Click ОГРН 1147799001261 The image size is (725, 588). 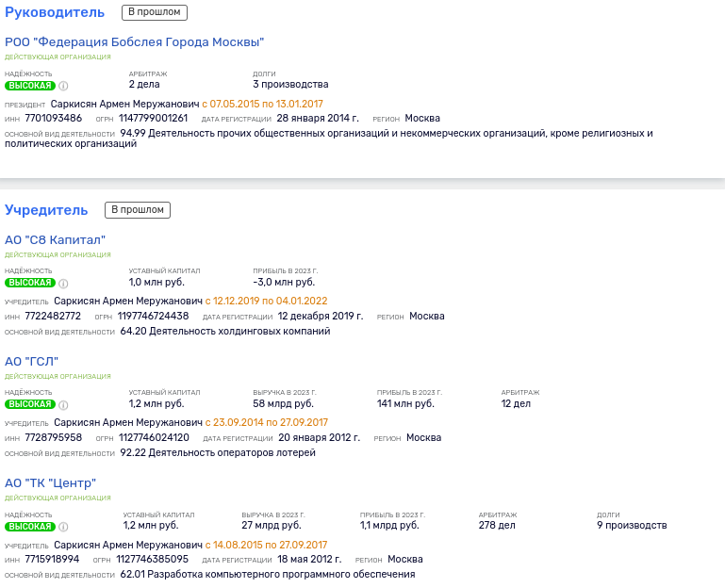[153, 119]
